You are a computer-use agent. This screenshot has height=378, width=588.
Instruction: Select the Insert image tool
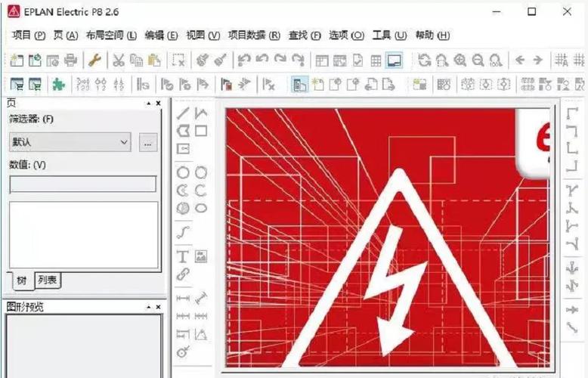(201, 256)
